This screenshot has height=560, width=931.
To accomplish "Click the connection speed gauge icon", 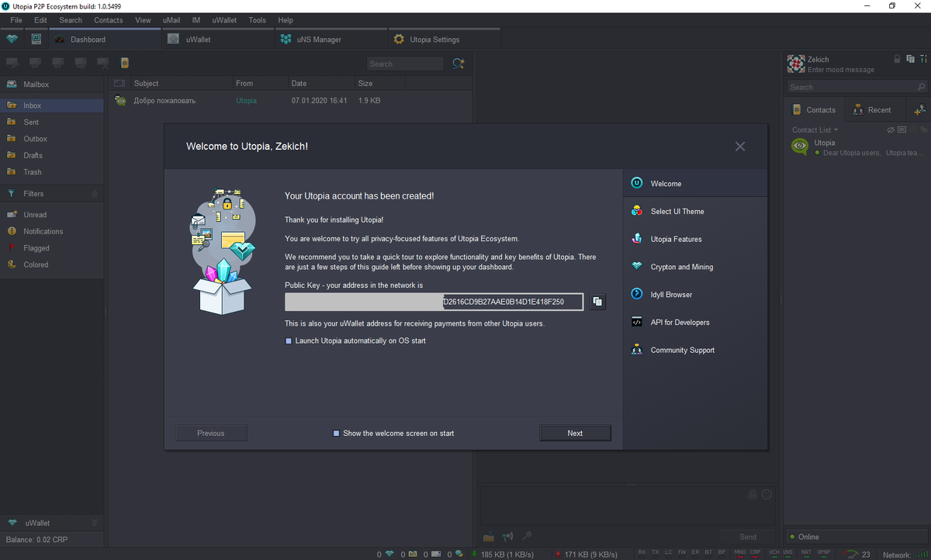I will 852,554.
